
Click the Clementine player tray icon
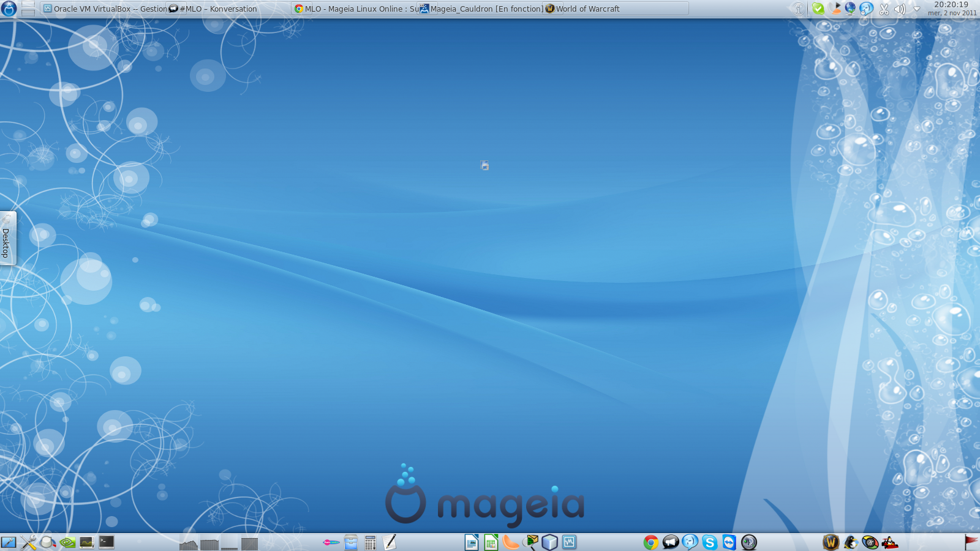835,8
